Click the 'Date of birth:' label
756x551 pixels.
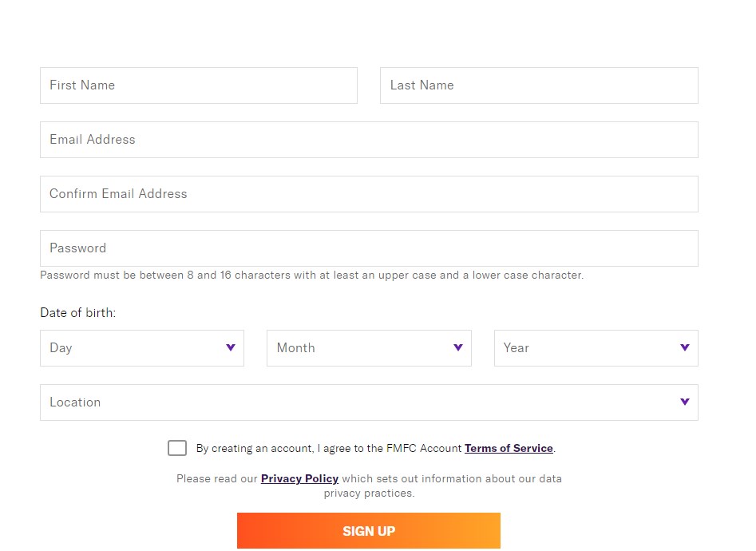78,313
